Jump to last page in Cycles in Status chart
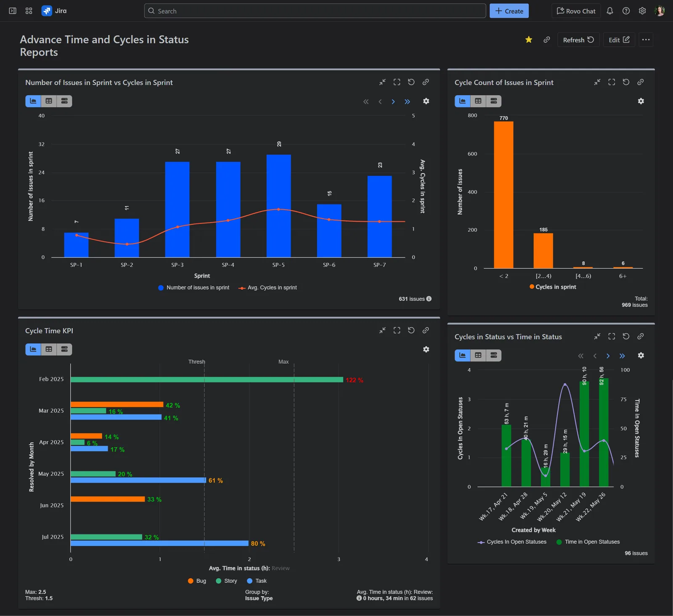This screenshot has height=616, width=673. 622,356
